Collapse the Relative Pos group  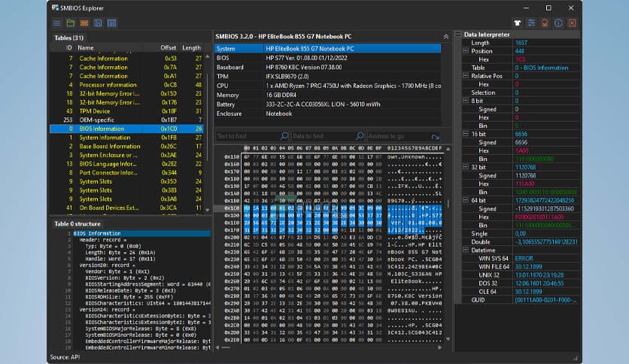click(x=466, y=76)
